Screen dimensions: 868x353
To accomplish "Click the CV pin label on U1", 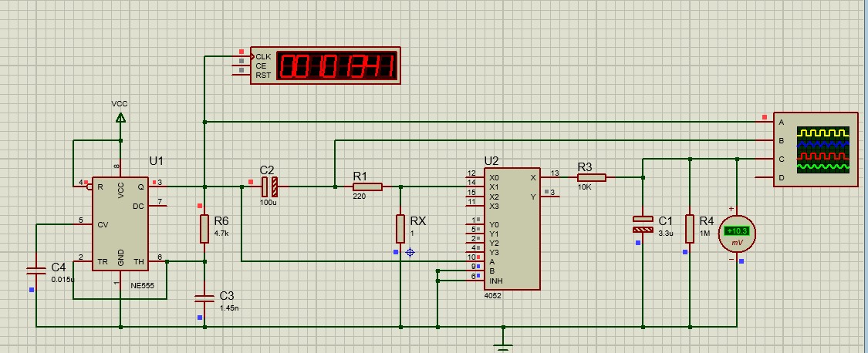I will (103, 224).
